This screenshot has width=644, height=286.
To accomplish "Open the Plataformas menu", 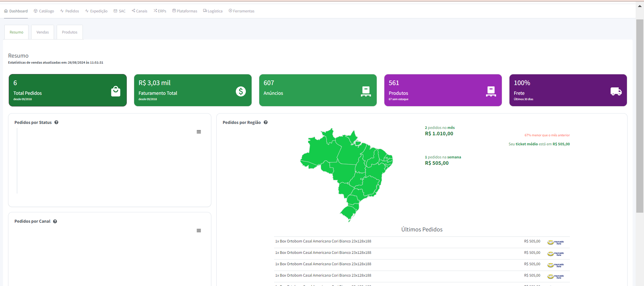I will pyautogui.click(x=185, y=11).
